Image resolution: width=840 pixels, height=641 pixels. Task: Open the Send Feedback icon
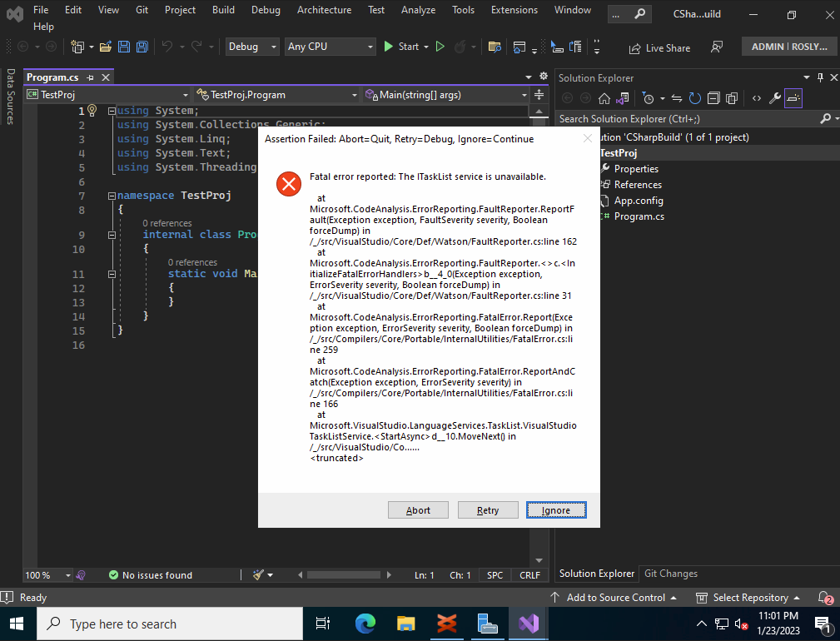coord(716,47)
